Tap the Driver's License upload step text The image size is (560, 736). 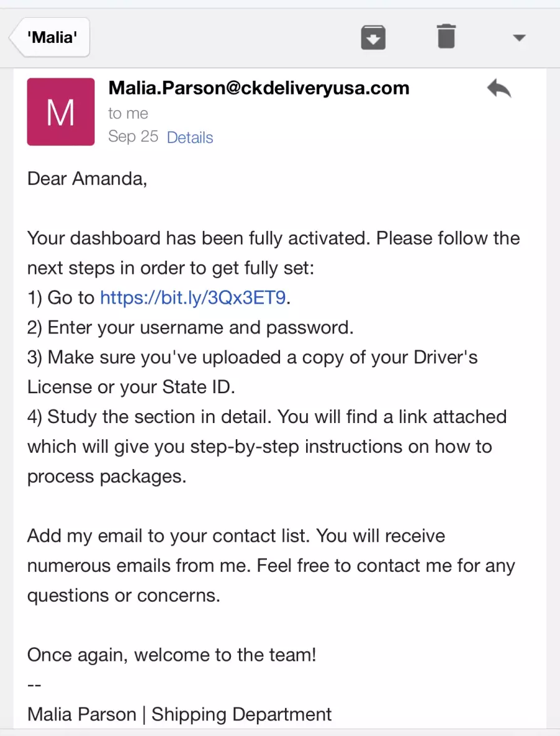(252, 372)
